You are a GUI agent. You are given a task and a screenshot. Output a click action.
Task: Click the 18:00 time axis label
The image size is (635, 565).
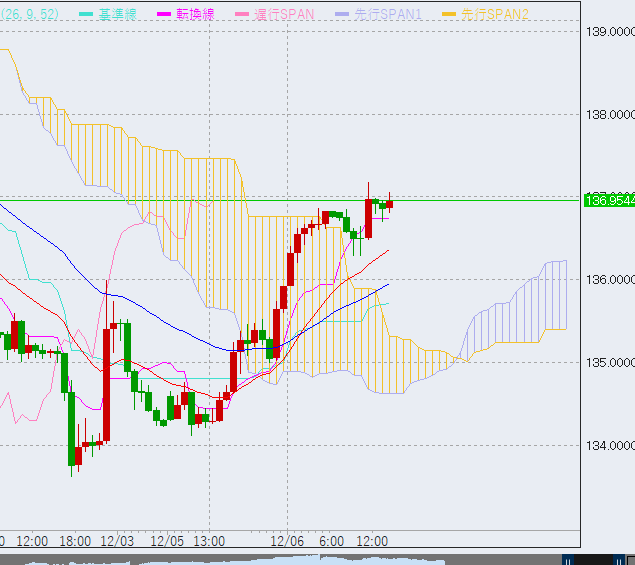pos(76,540)
